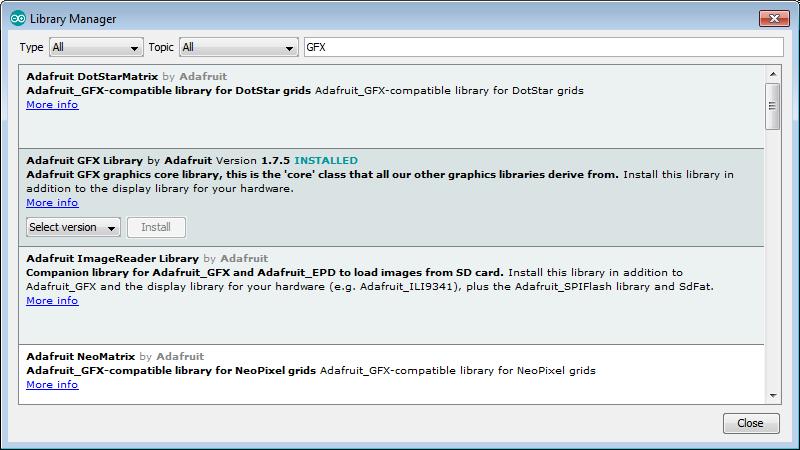
Task: Click the INSTALLED status label
Action: coord(326,161)
